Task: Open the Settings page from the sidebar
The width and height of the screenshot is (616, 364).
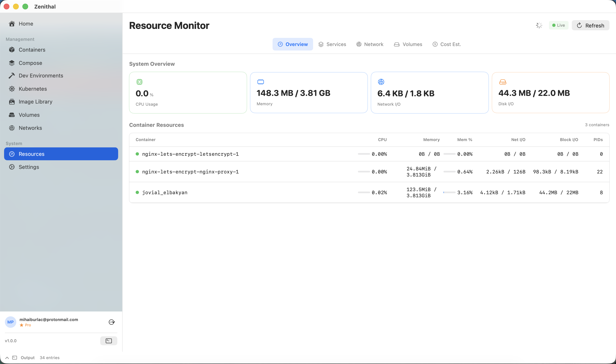Action: [x=29, y=167]
